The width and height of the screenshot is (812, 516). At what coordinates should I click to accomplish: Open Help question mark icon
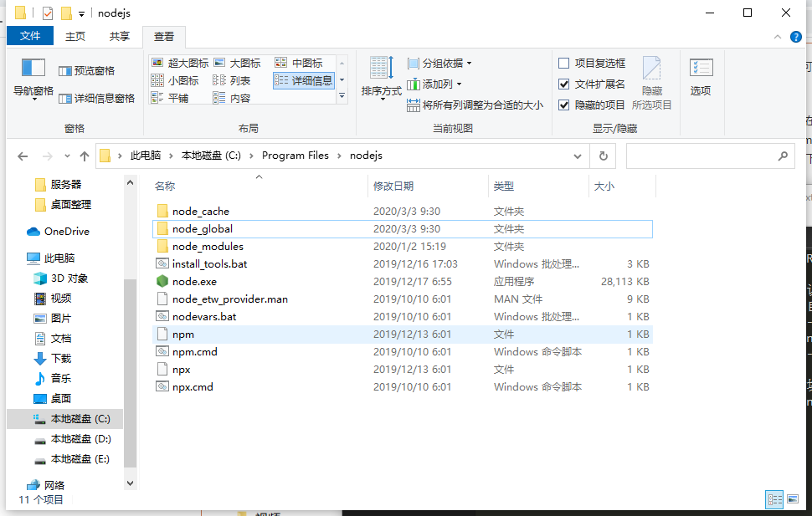(796, 37)
